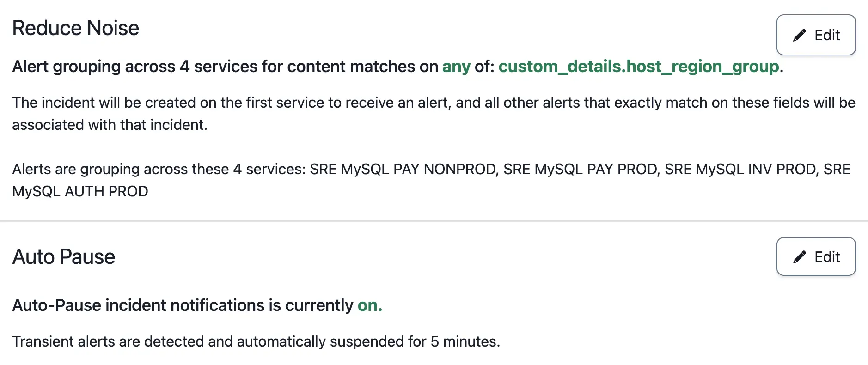Click 'Auto-Pause incident notifications is currently' text

click(x=183, y=305)
